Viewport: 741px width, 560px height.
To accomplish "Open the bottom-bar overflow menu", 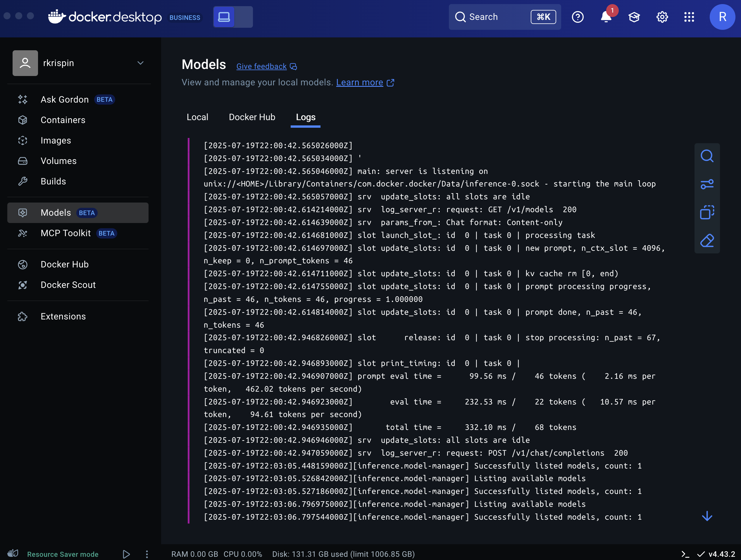I will click(147, 554).
